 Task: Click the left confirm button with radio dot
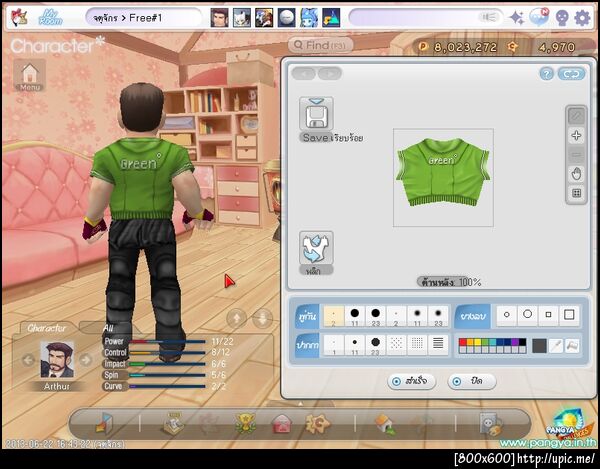pos(412,381)
